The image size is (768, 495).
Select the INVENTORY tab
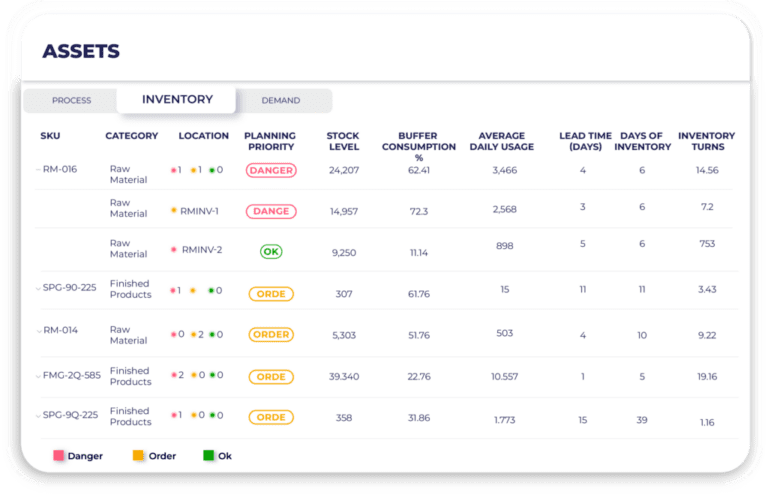[177, 99]
